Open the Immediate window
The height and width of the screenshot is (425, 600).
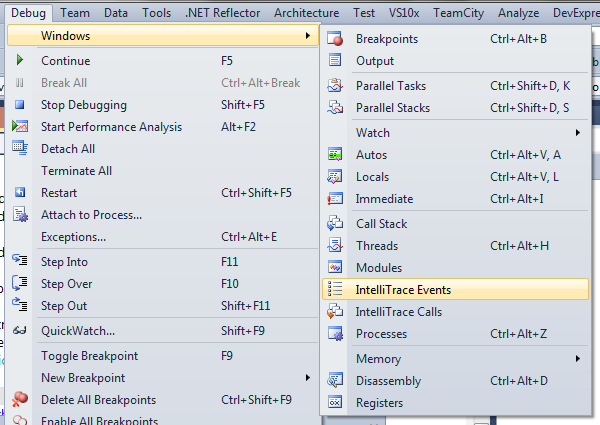click(384, 199)
